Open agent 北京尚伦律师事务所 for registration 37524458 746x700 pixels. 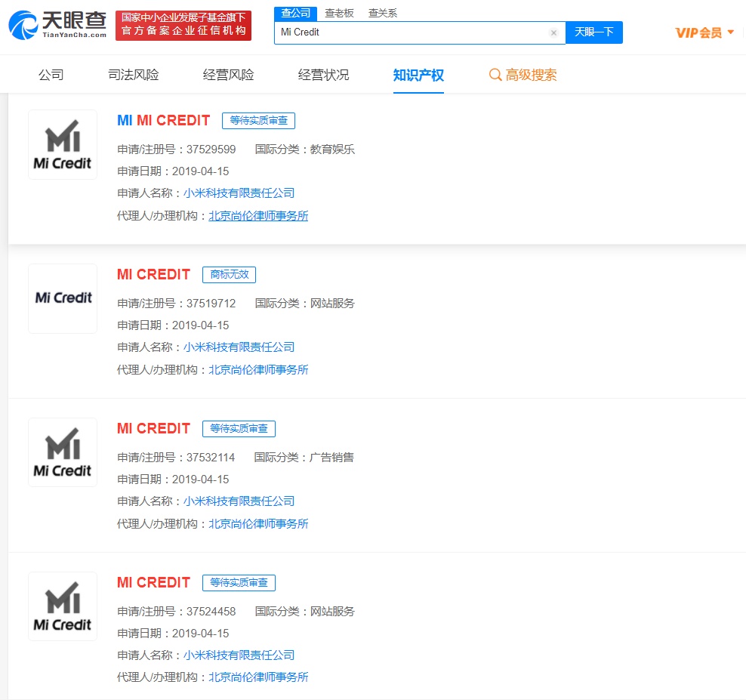(258, 677)
